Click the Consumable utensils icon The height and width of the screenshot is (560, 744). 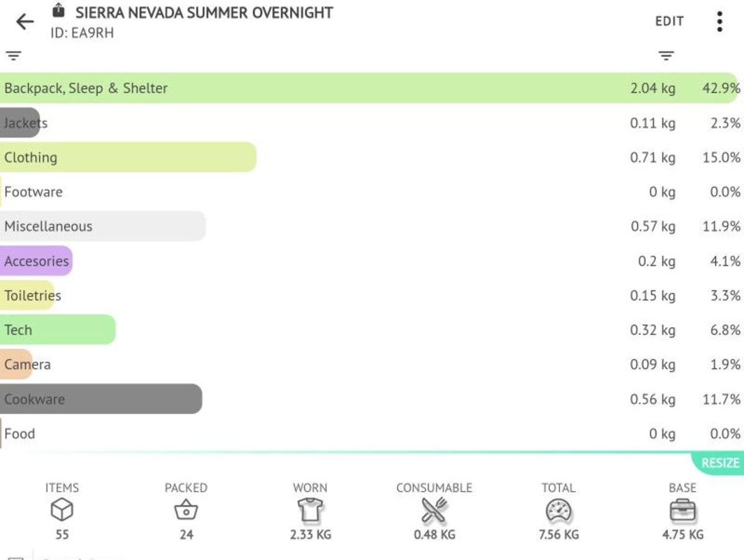point(433,510)
